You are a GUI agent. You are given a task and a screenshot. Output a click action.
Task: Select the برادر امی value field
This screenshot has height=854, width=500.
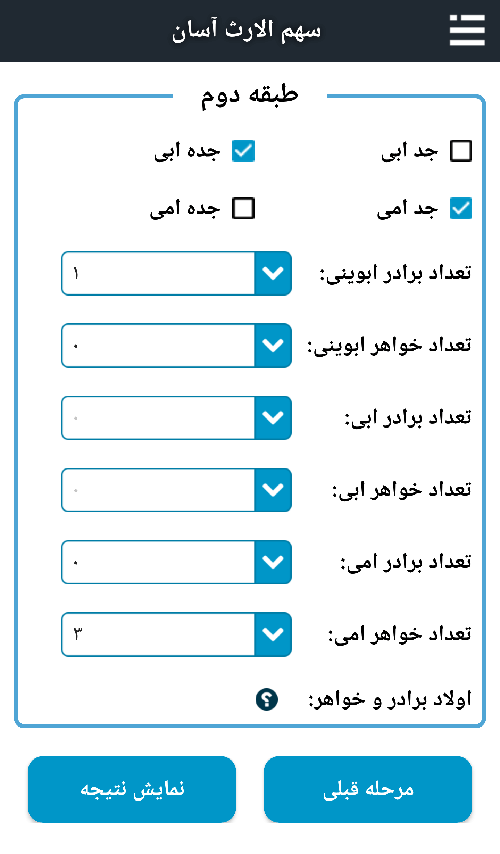pyautogui.click(x=158, y=562)
